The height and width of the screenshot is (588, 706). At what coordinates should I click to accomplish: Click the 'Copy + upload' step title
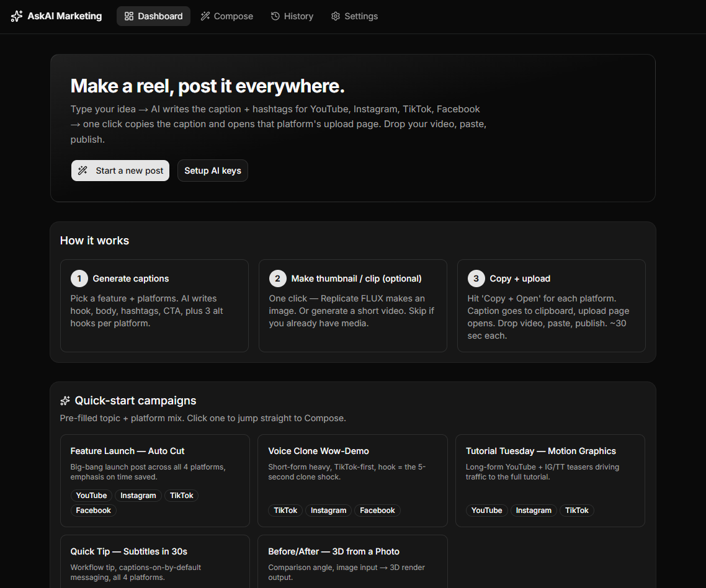click(x=520, y=278)
